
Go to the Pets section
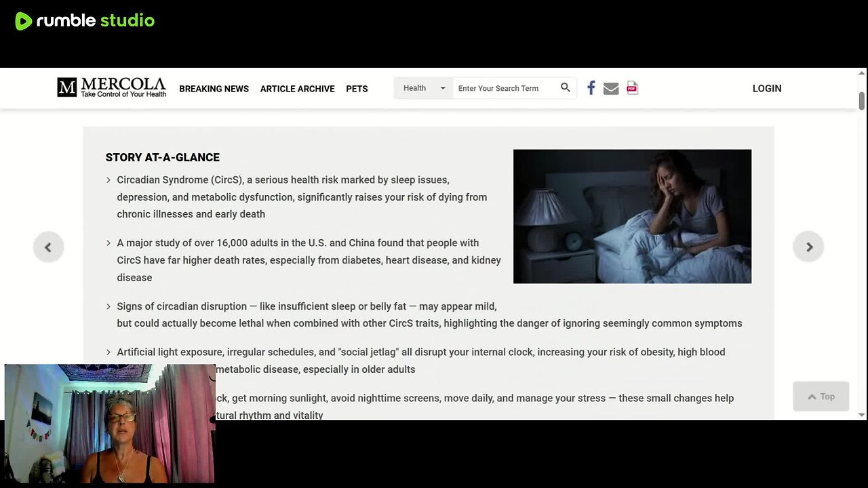[357, 89]
